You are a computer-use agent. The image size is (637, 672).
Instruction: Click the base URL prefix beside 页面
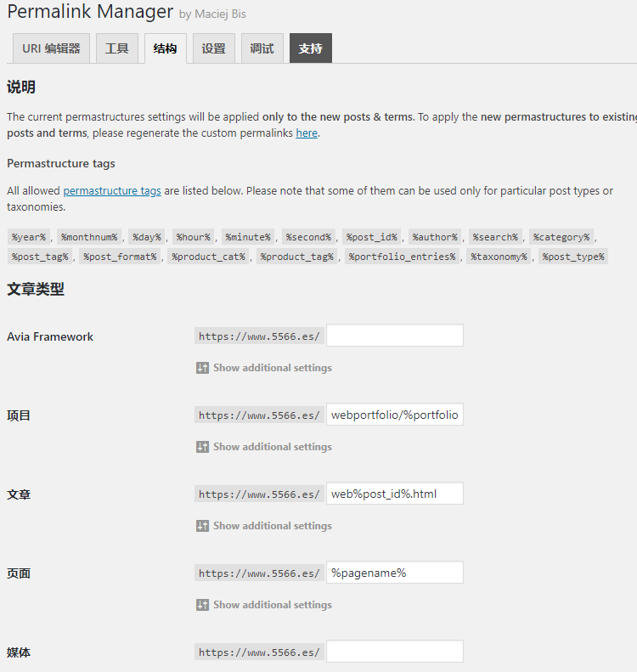(259, 573)
